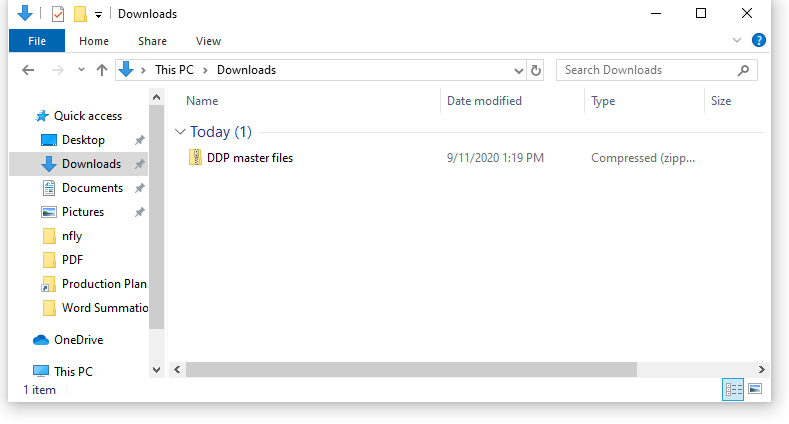This screenshot has height=424, width=789.
Task: Open the File menu
Action: [36, 41]
